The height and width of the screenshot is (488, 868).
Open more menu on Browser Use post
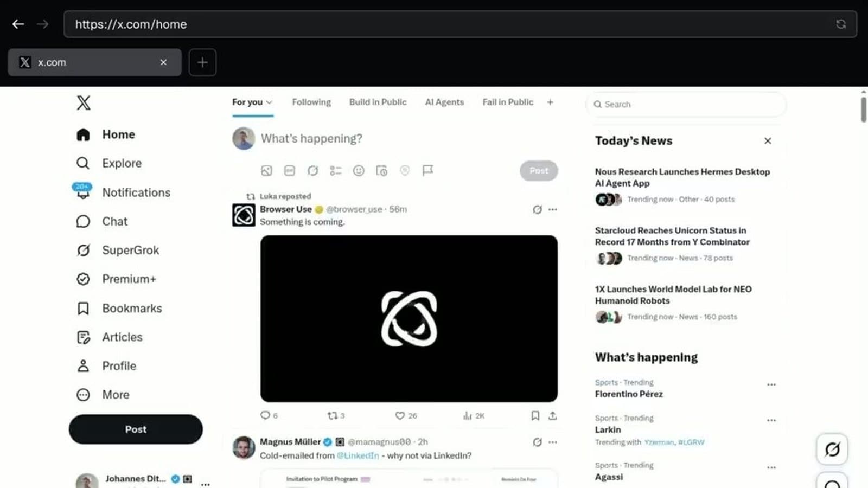(x=552, y=209)
